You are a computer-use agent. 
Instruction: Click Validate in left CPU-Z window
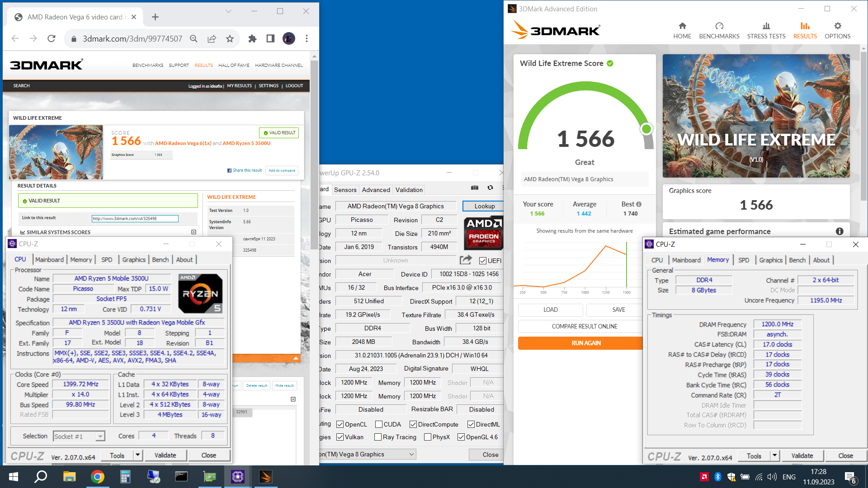pyautogui.click(x=165, y=455)
